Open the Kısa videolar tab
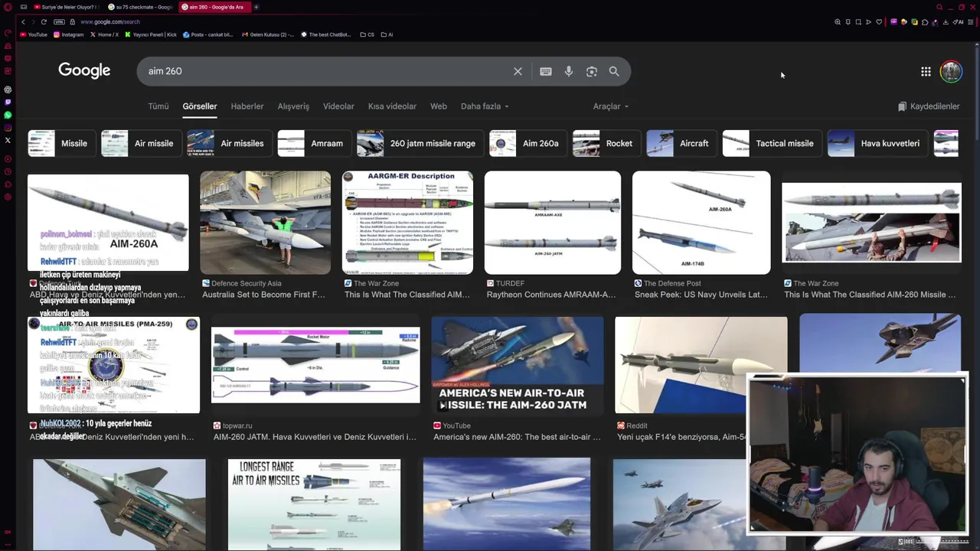Viewport: 980px width, 551px height. click(x=392, y=106)
